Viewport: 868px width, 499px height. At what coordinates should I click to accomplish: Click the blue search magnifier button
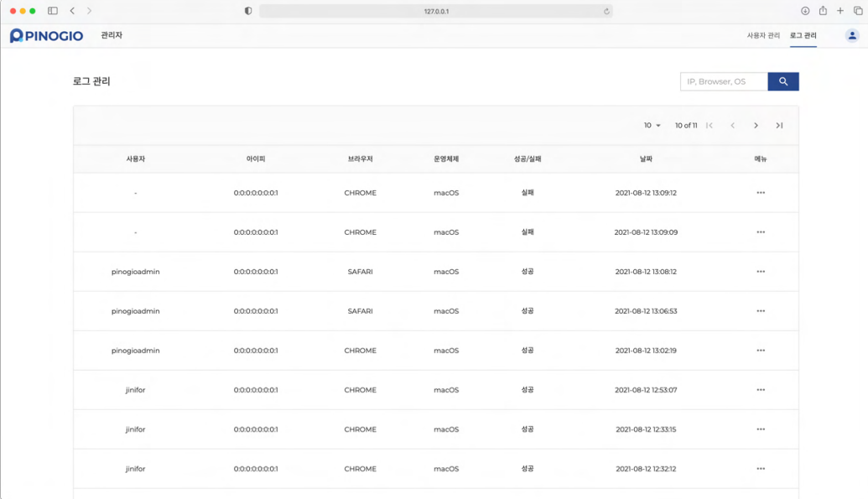point(782,81)
